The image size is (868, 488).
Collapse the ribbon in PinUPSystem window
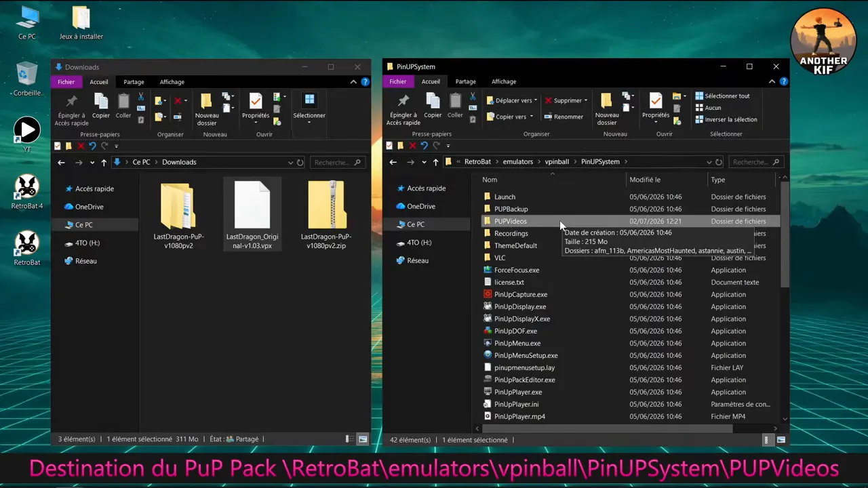pos(772,81)
